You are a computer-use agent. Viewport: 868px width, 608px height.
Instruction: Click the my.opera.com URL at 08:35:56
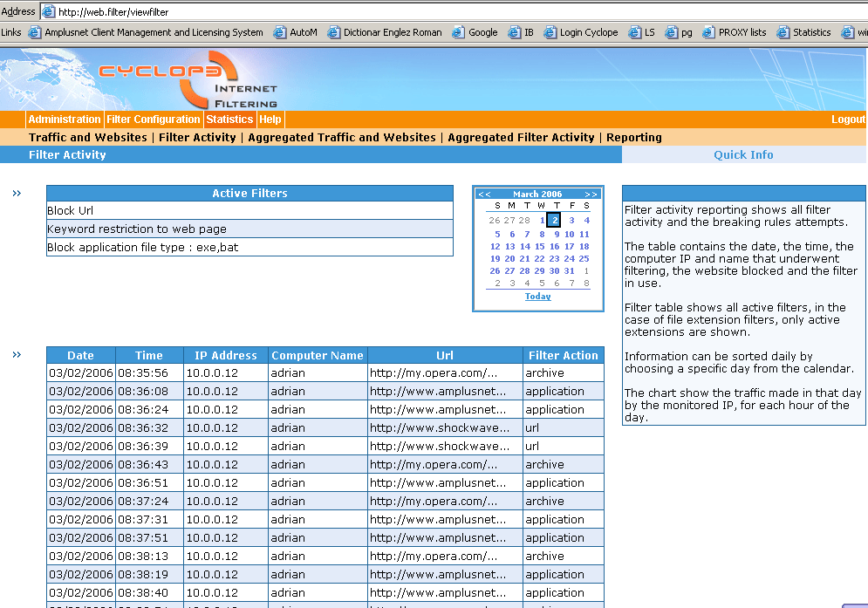tap(434, 373)
